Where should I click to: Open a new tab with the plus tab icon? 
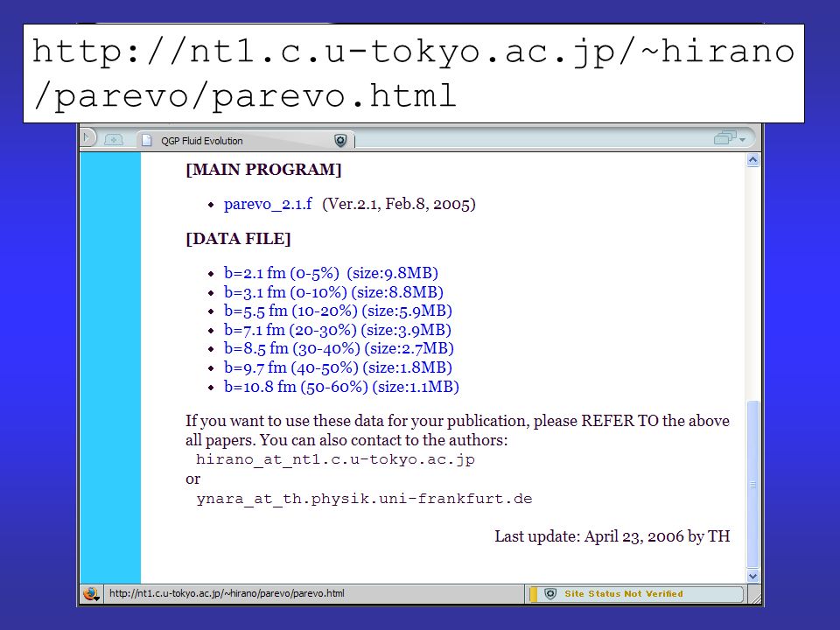click(113, 140)
